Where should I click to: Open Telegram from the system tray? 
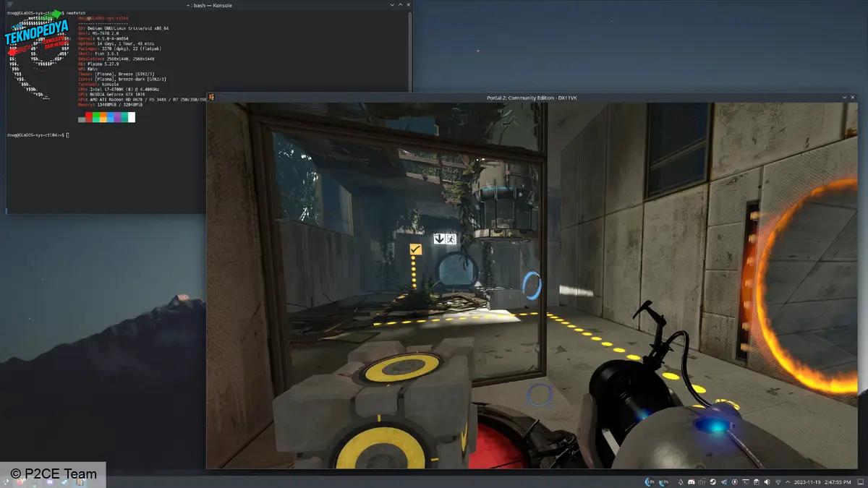[x=724, y=481]
